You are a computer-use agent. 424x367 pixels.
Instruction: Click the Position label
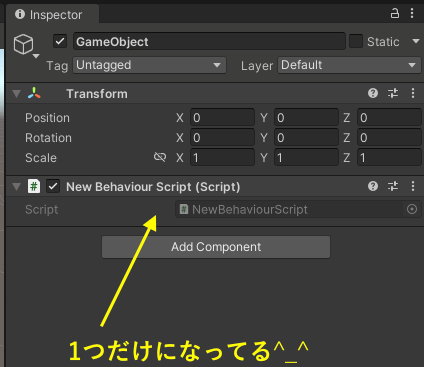click(47, 118)
